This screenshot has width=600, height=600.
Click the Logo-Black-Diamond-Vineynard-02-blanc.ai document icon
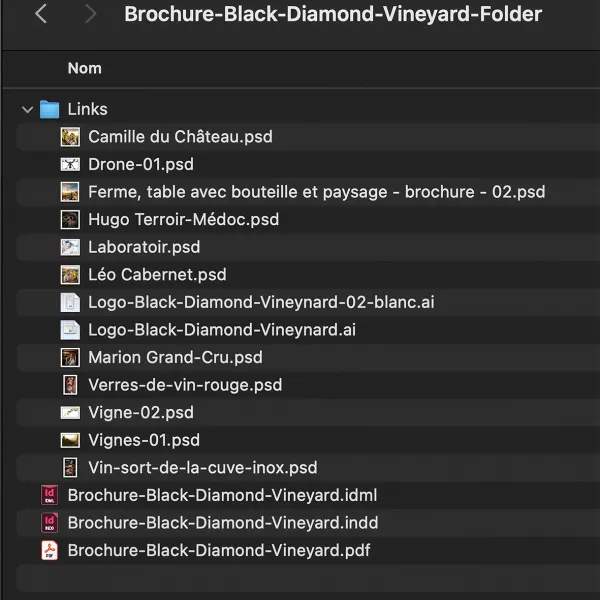(x=70, y=302)
